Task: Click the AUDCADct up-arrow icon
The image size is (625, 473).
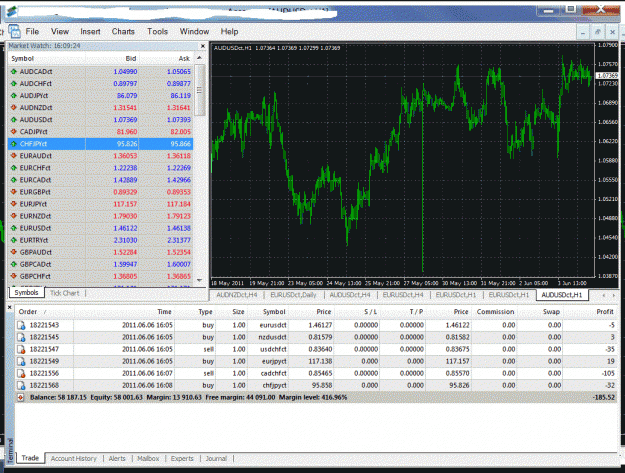Action: pos(14,72)
